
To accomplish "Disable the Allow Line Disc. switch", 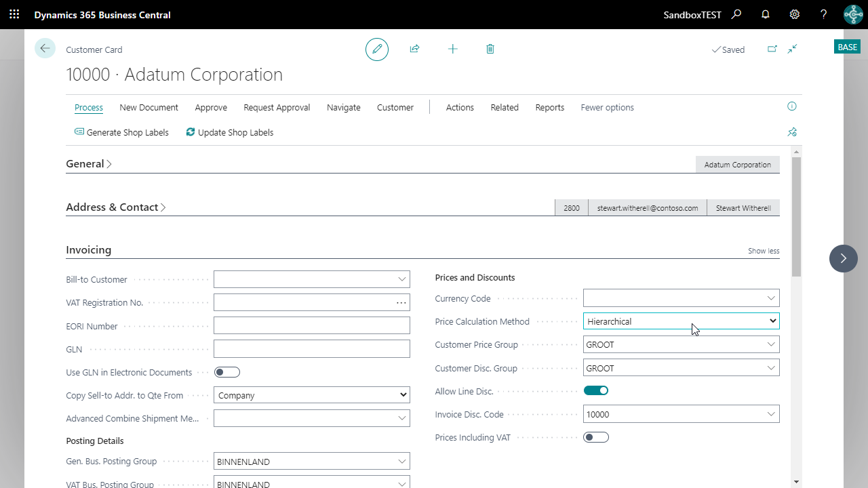I will click(x=596, y=390).
